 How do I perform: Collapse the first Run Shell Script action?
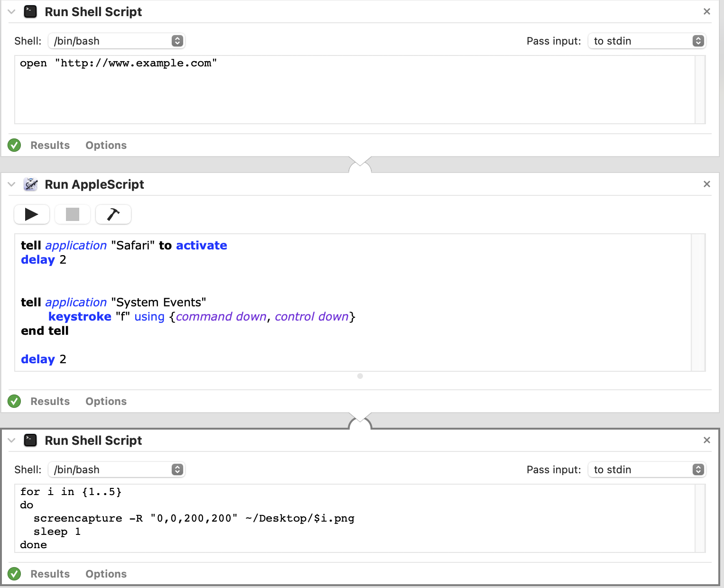tap(11, 12)
